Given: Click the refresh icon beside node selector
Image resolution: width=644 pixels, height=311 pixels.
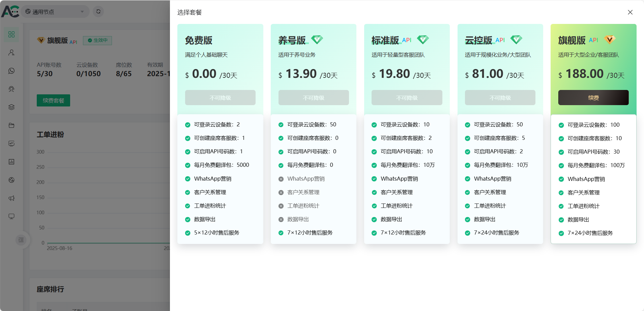Looking at the screenshot, I should [x=98, y=11].
